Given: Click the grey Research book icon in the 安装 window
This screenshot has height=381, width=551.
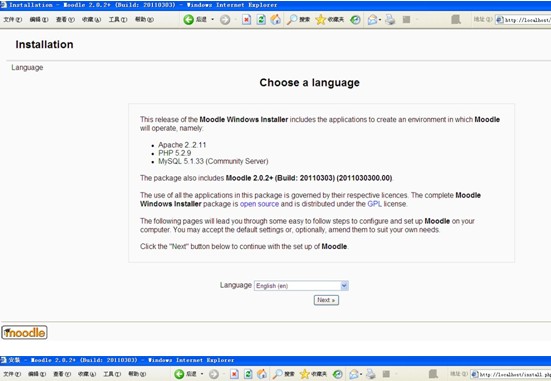Looking at the screenshot, I should point(433,374).
